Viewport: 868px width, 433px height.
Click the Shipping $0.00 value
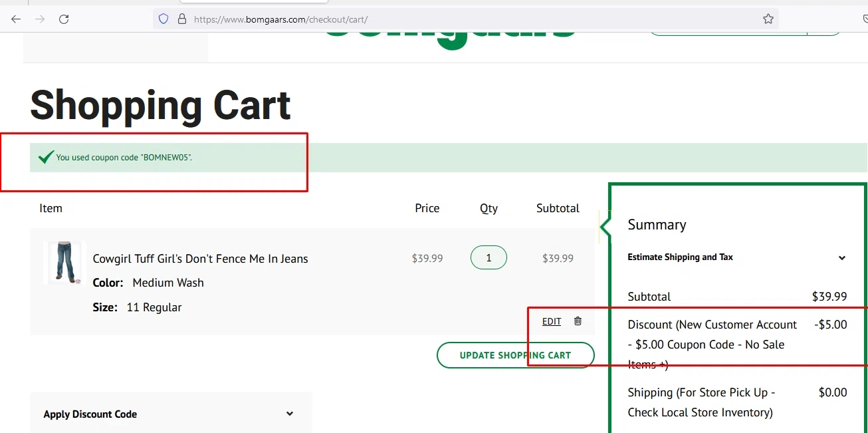(x=833, y=392)
